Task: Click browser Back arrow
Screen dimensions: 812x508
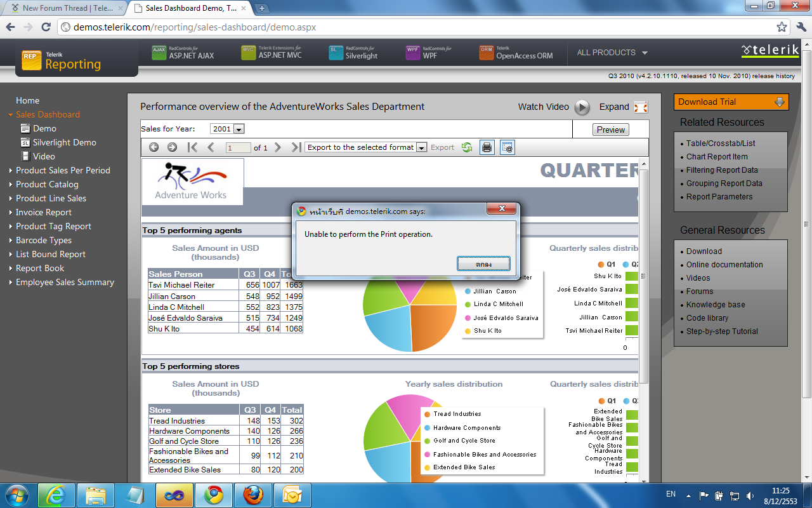Action: pyautogui.click(x=10, y=27)
